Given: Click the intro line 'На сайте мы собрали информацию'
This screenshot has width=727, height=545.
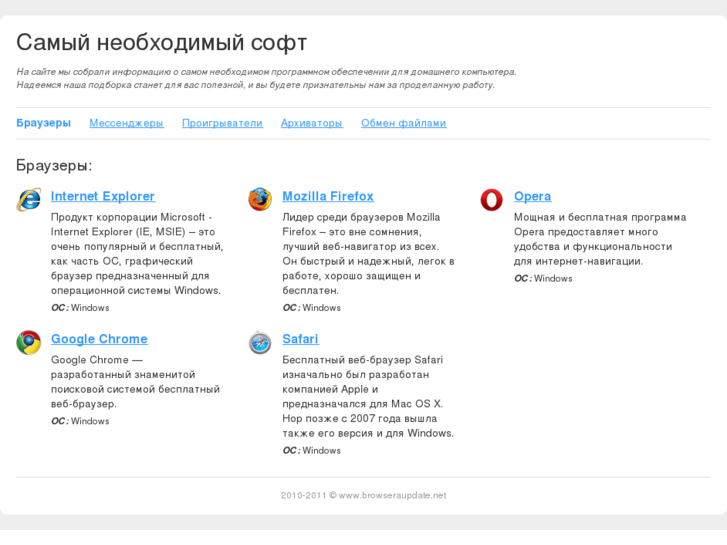Looking at the screenshot, I should coord(267,72).
